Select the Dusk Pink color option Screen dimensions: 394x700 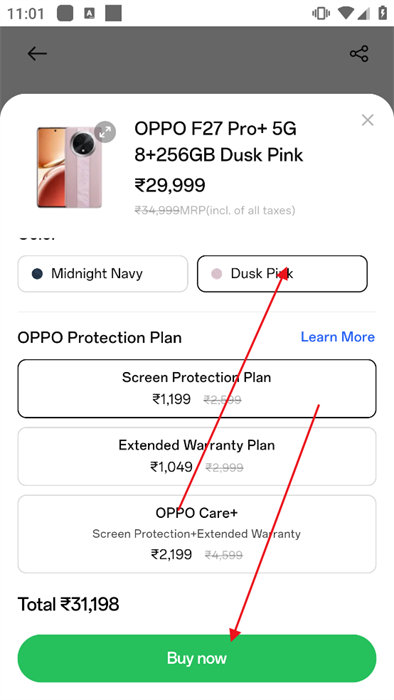point(282,274)
